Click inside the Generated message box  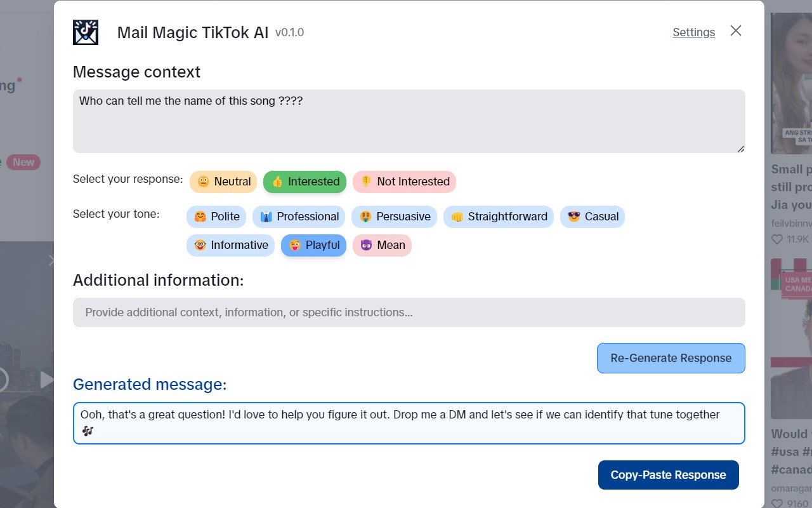(x=409, y=423)
